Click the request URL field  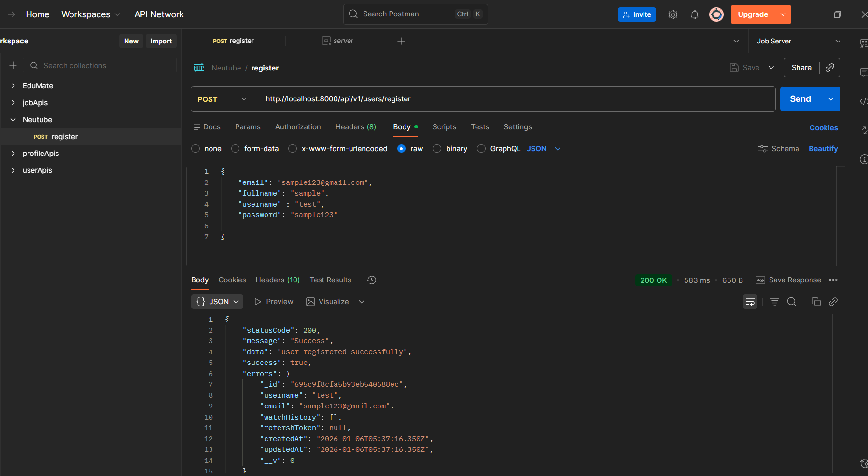click(517, 99)
